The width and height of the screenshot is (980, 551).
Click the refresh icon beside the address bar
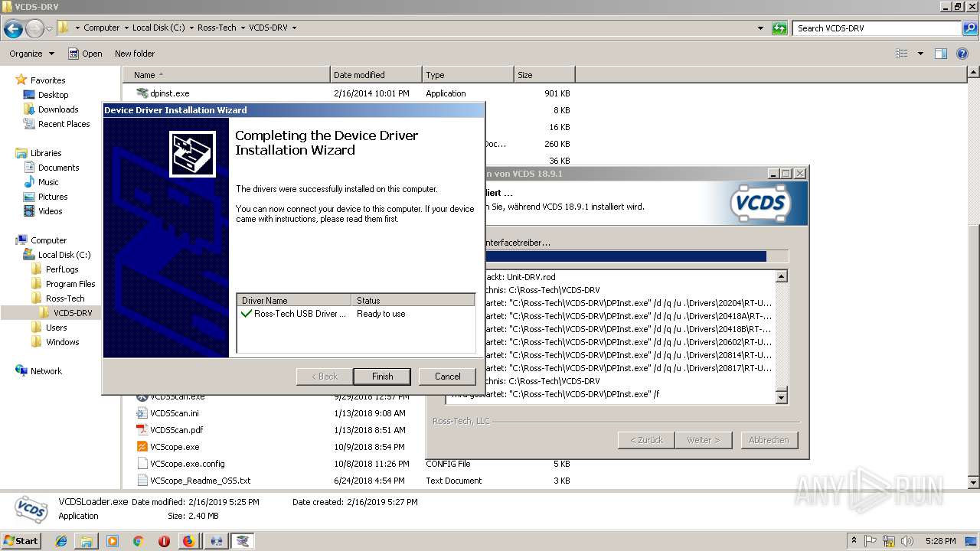point(779,28)
